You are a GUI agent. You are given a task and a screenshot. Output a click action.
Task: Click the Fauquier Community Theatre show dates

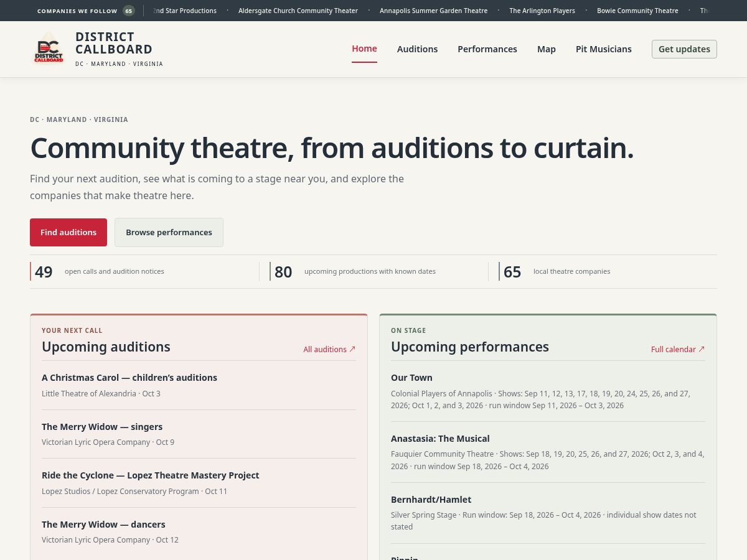pyautogui.click(x=548, y=460)
